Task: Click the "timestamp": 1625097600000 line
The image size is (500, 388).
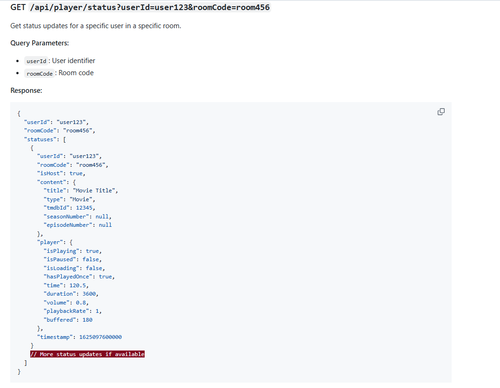Action: coord(79,337)
